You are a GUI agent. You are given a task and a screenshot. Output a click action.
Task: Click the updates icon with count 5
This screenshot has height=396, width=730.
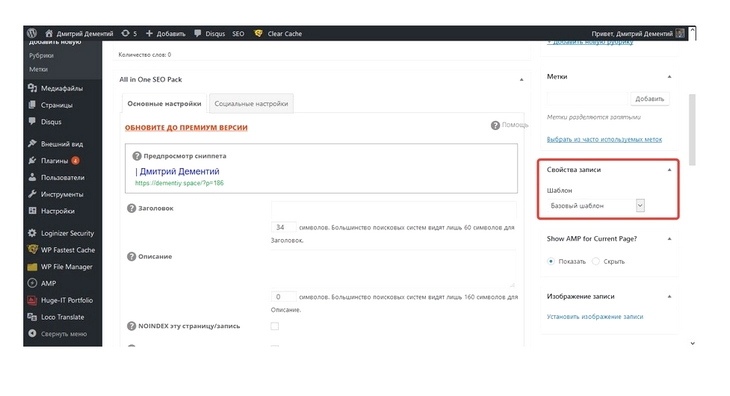point(125,33)
